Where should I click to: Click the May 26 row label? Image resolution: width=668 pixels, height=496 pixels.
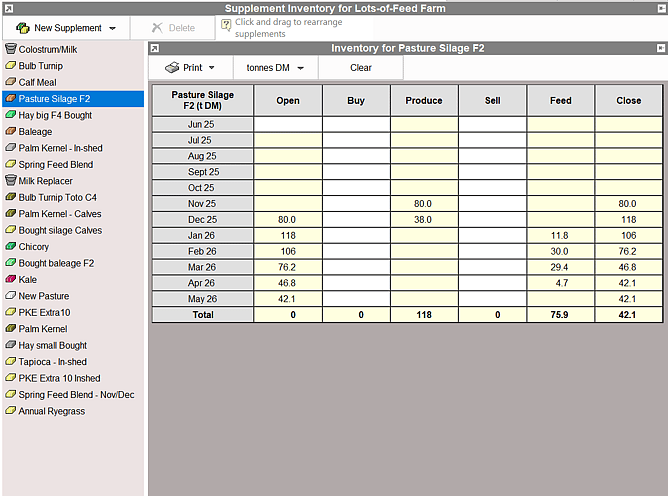click(202, 299)
